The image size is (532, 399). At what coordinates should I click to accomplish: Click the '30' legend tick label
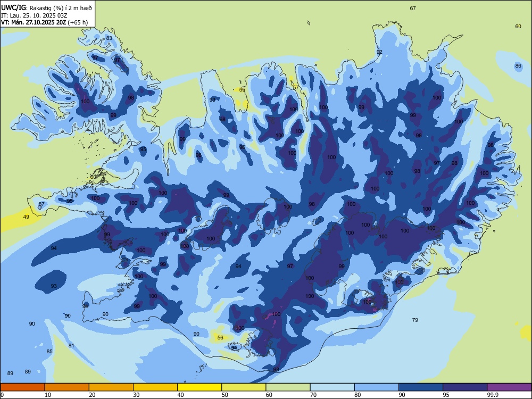point(136,395)
